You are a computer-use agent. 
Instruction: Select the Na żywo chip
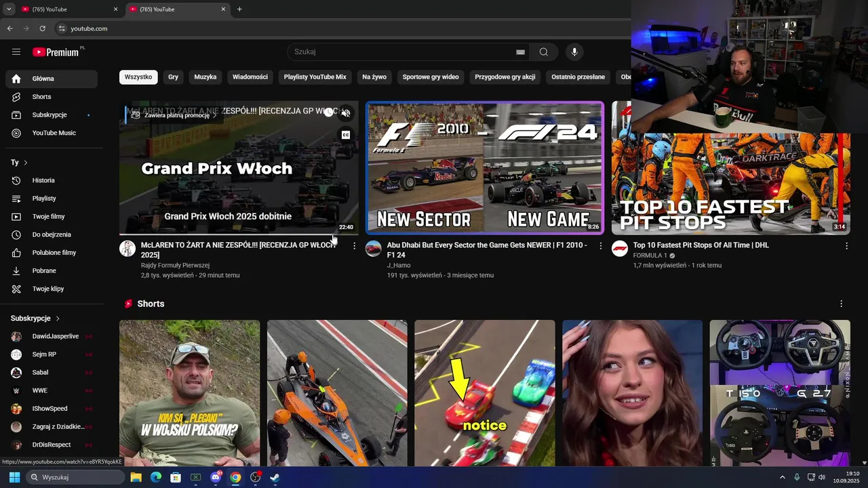coord(374,77)
